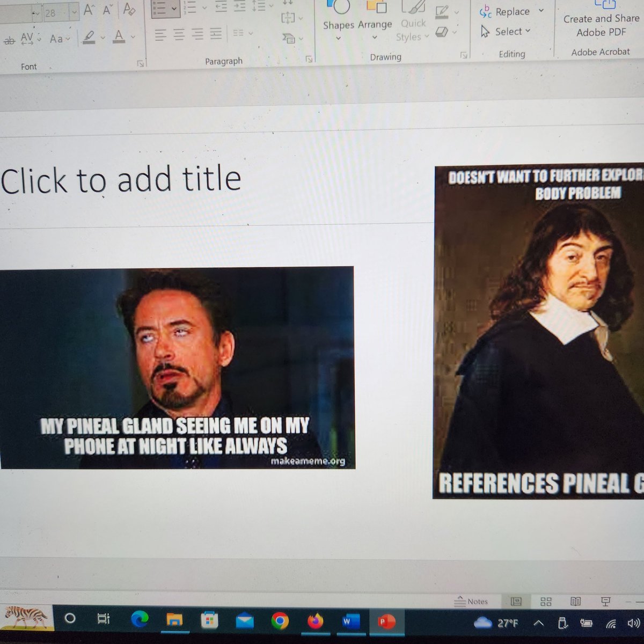Open the Paragraph dialog launcher
644x644 pixels.
pyautogui.click(x=309, y=58)
